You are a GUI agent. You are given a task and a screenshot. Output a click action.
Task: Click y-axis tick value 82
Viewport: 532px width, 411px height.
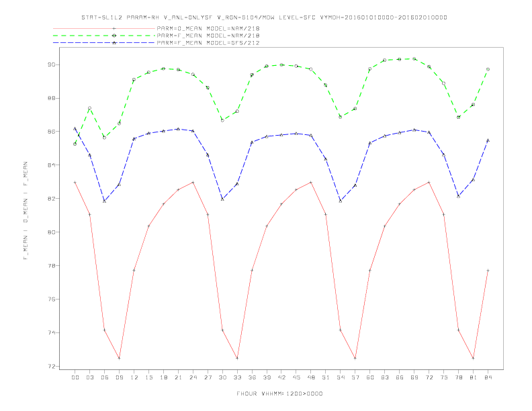(x=52, y=199)
